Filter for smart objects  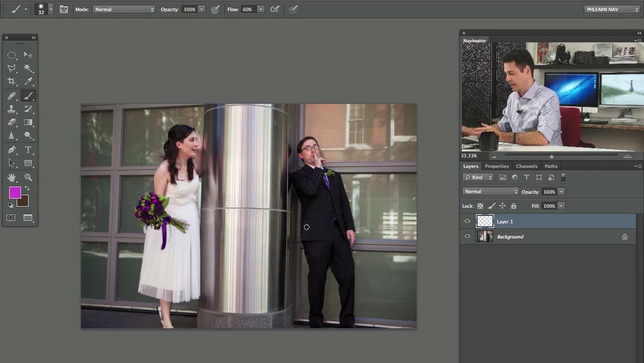click(x=551, y=177)
